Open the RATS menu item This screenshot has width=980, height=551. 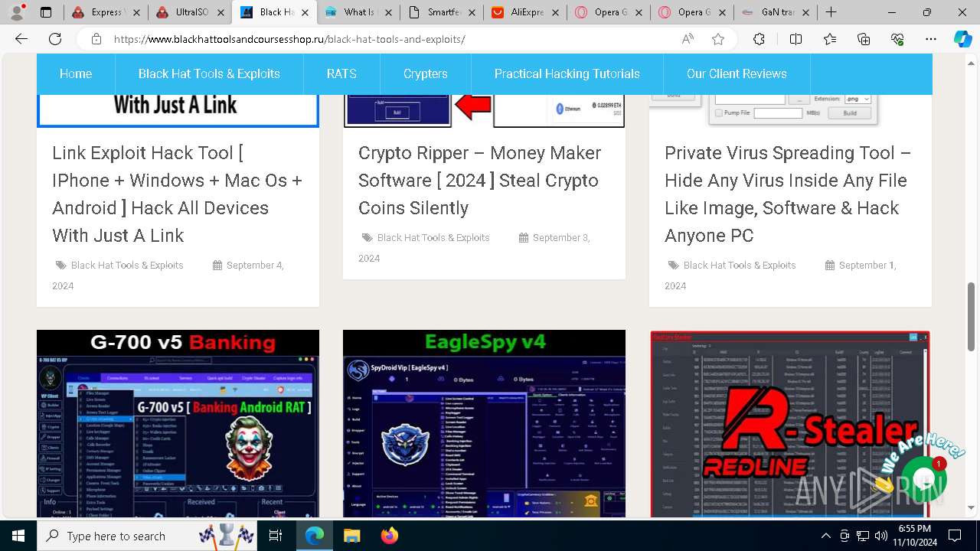click(x=341, y=74)
